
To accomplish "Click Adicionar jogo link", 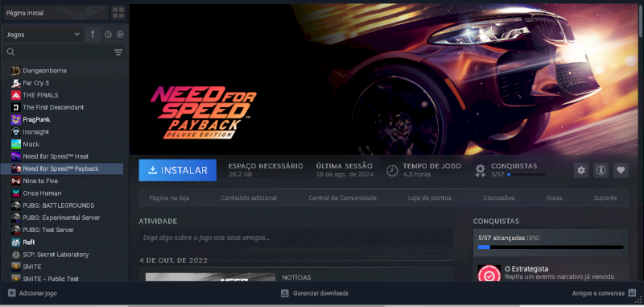I will click(38, 293).
